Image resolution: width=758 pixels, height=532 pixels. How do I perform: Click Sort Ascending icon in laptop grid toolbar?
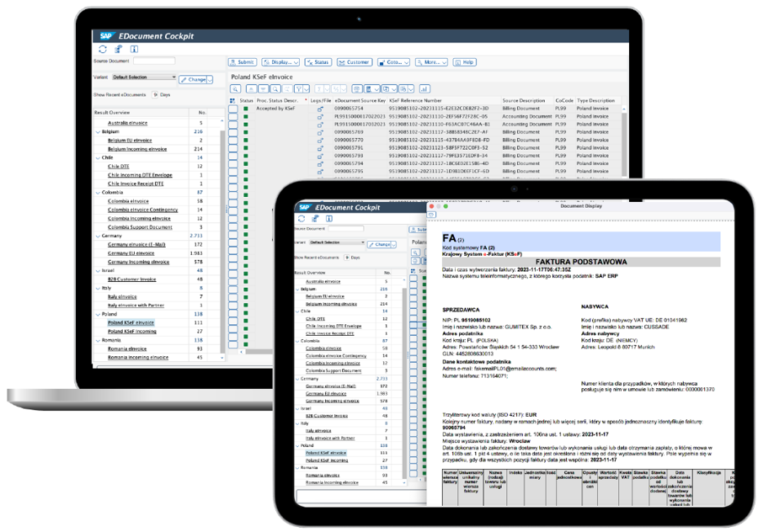[x=251, y=89]
